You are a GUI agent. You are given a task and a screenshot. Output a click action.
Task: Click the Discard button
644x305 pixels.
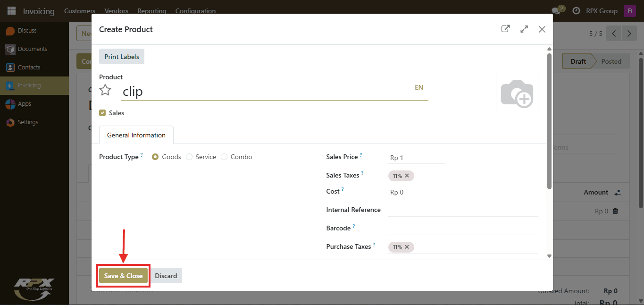point(166,276)
